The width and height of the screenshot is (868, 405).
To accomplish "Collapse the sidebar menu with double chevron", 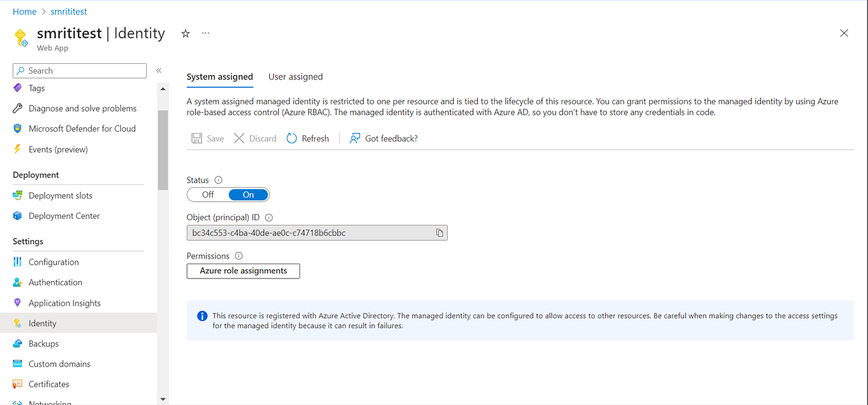I will (x=159, y=71).
